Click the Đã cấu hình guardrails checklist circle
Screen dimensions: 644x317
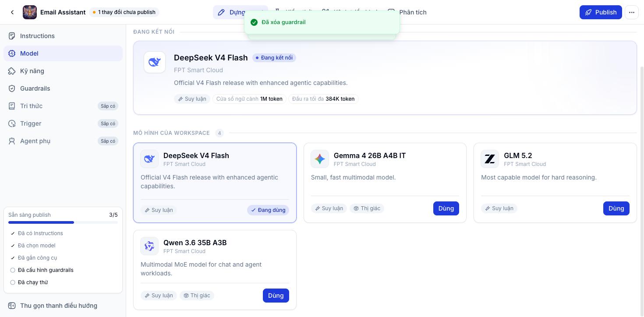pos(13,270)
